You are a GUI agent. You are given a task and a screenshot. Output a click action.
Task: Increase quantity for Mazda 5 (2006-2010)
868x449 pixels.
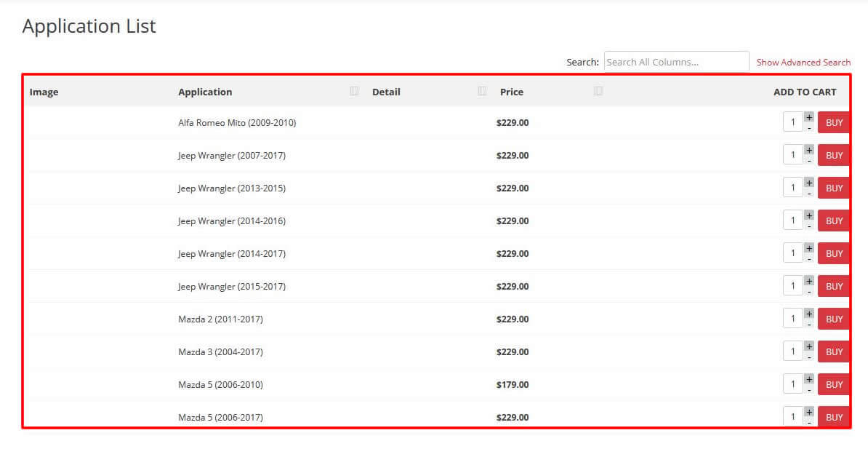(809, 378)
